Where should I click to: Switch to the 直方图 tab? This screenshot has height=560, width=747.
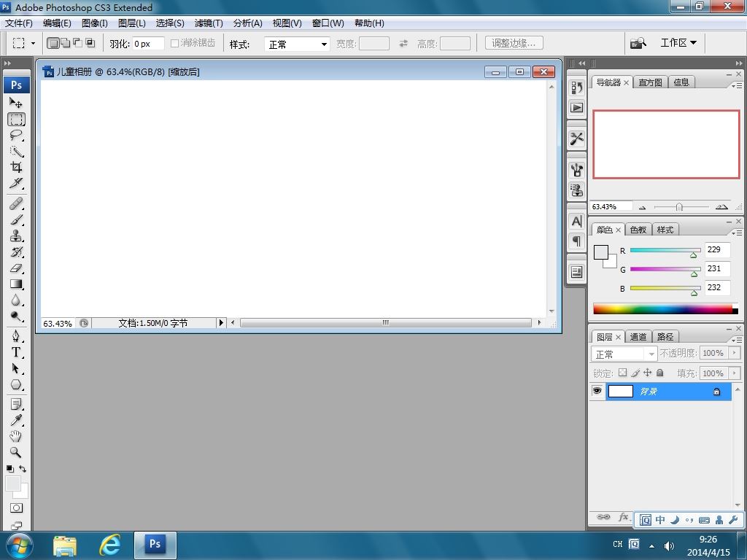(650, 82)
